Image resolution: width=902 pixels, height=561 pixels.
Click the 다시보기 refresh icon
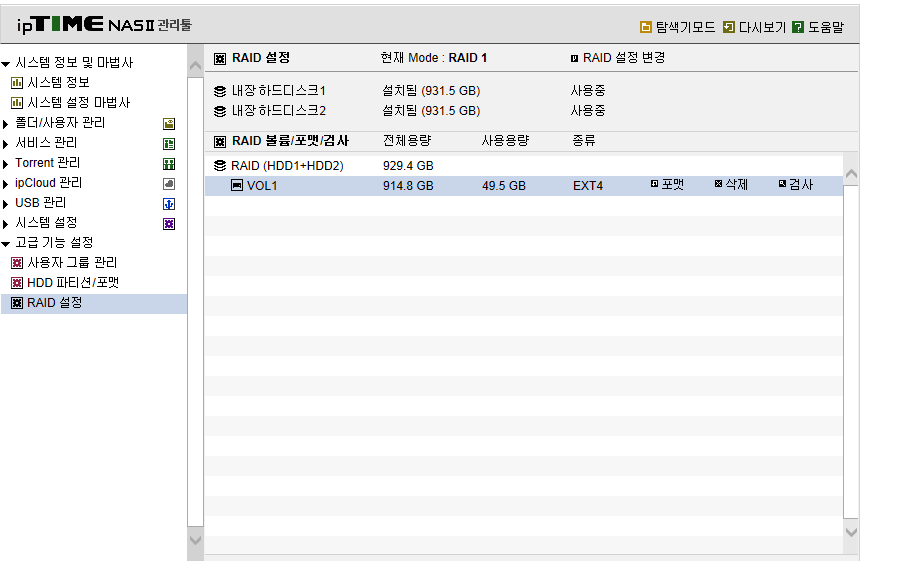coord(729,27)
